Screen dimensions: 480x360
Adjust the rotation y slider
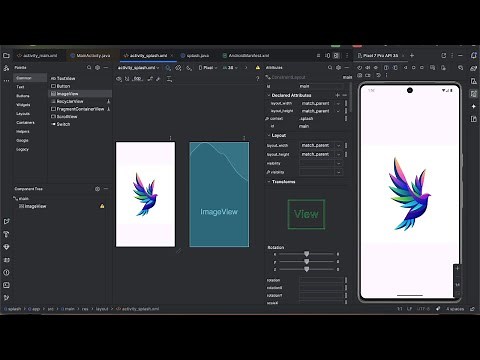coord(306,262)
